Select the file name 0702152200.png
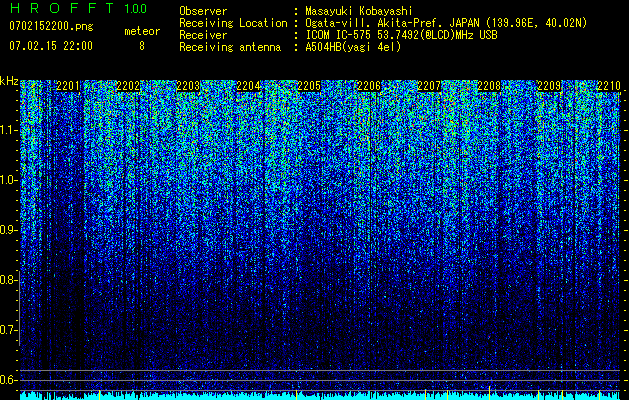This screenshot has width=629, height=400. coord(51,27)
